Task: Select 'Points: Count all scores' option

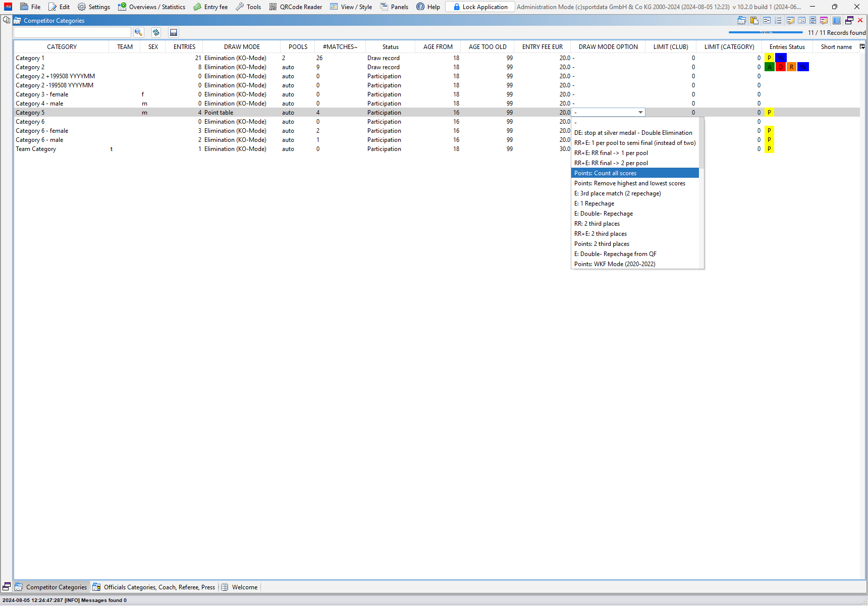Action: tap(605, 173)
